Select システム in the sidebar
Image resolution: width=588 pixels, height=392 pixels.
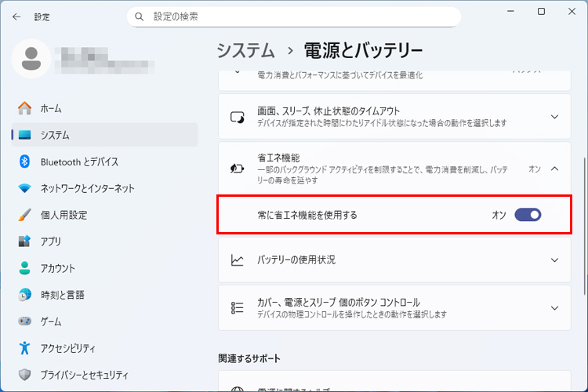(55, 135)
